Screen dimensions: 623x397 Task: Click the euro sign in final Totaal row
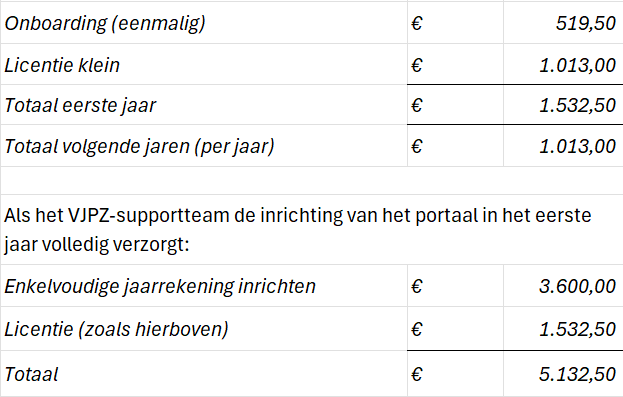coord(416,374)
